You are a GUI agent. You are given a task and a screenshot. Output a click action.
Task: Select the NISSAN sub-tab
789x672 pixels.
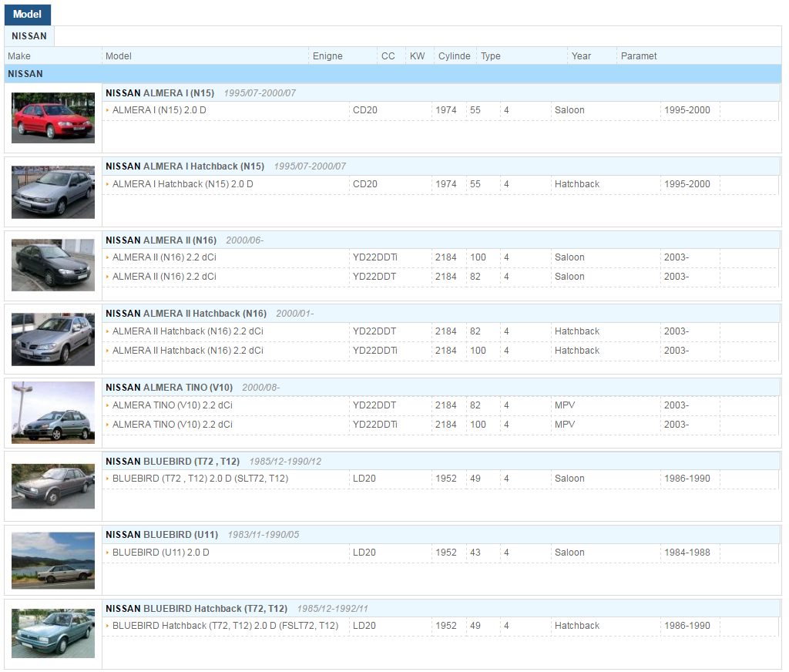coord(29,36)
